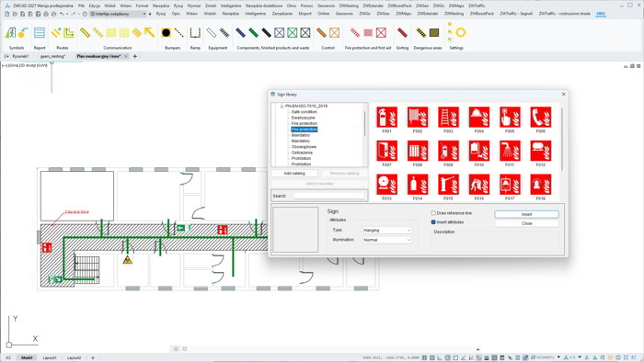Image resolution: width=644 pixels, height=362 pixels.
Task: Select the Obowiązkowe tree item
Action: 304,147
